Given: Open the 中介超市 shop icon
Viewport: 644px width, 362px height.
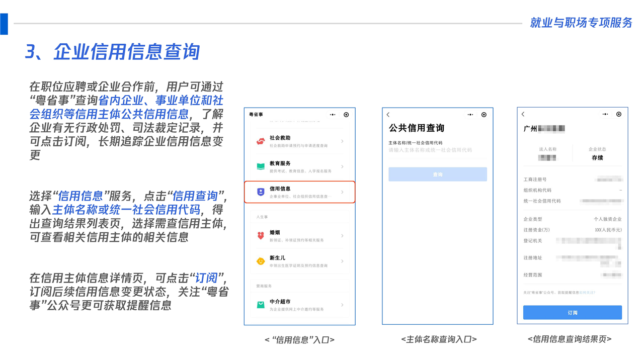Looking at the screenshot, I should tap(261, 305).
